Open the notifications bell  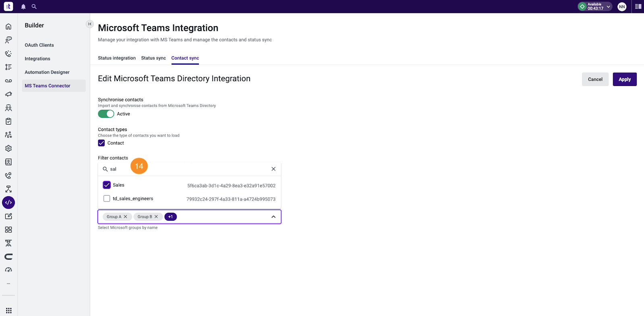pyautogui.click(x=23, y=7)
